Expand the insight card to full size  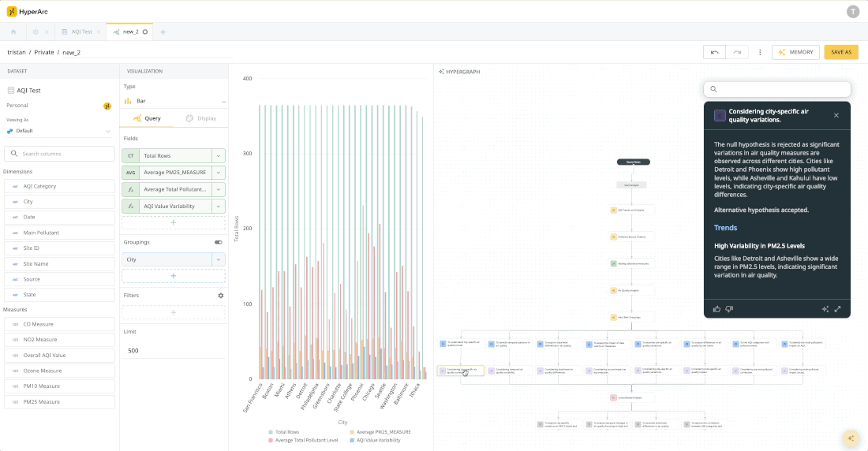pyautogui.click(x=837, y=309)
